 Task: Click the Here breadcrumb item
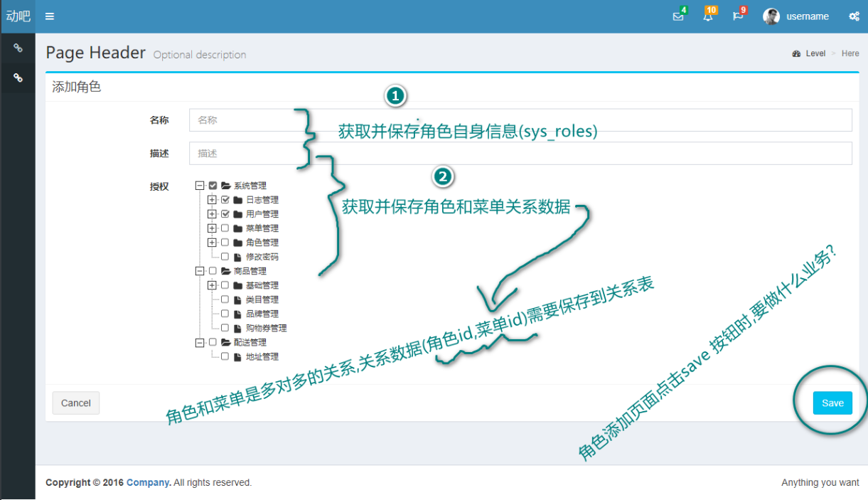(x=850, y=53)
